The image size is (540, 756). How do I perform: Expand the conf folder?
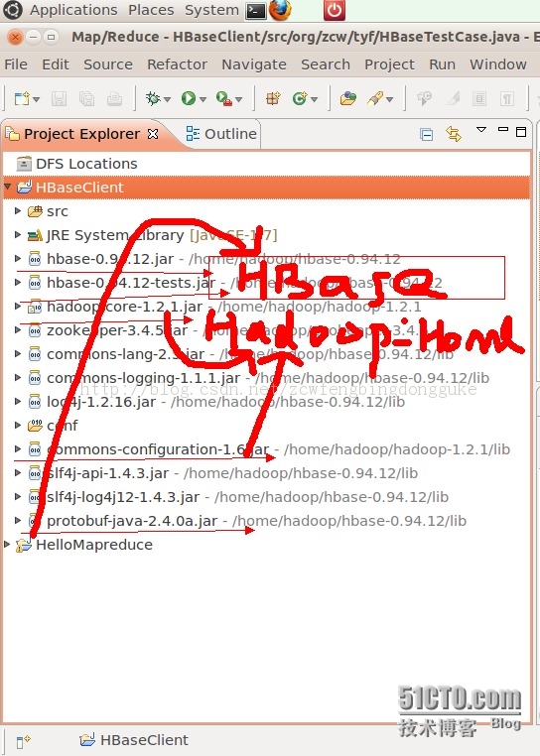tap(18, 426)
